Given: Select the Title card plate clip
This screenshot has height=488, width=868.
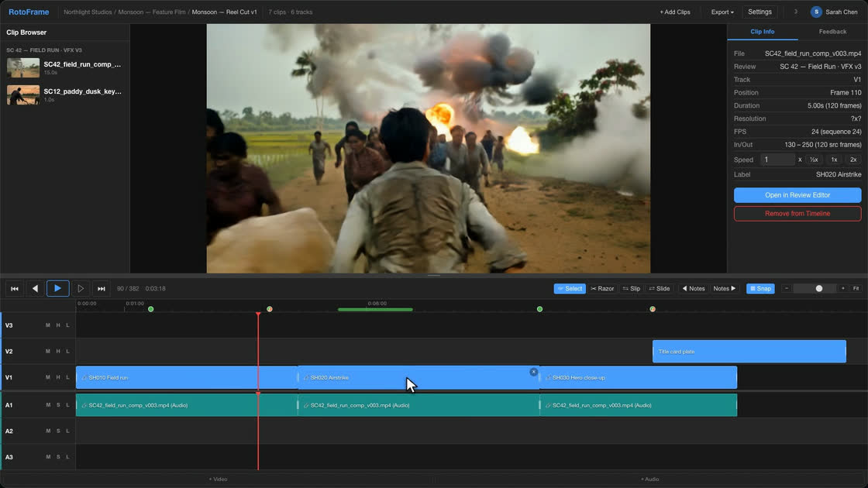Looking at the screenshot, I should click(x=749, y=352).
